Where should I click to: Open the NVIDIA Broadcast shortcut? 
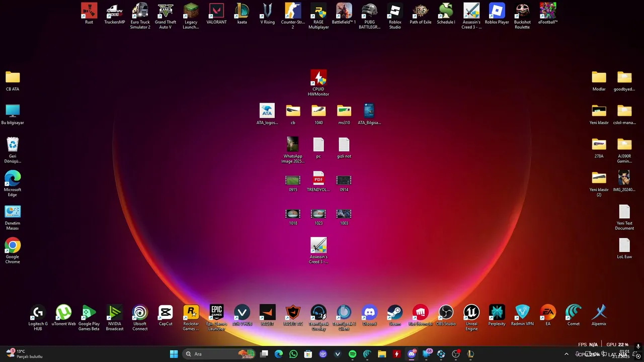tap(114, 318)
